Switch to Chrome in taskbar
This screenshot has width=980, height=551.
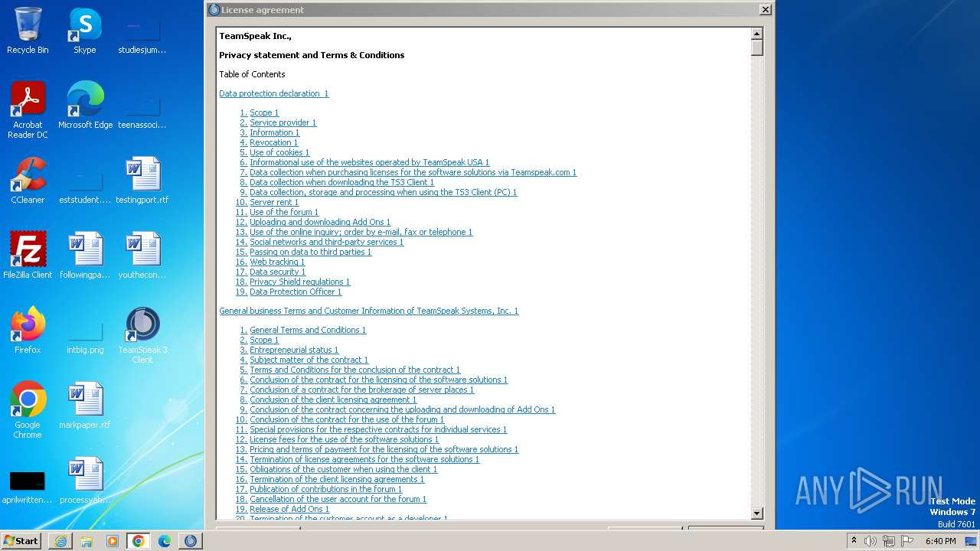139,541
